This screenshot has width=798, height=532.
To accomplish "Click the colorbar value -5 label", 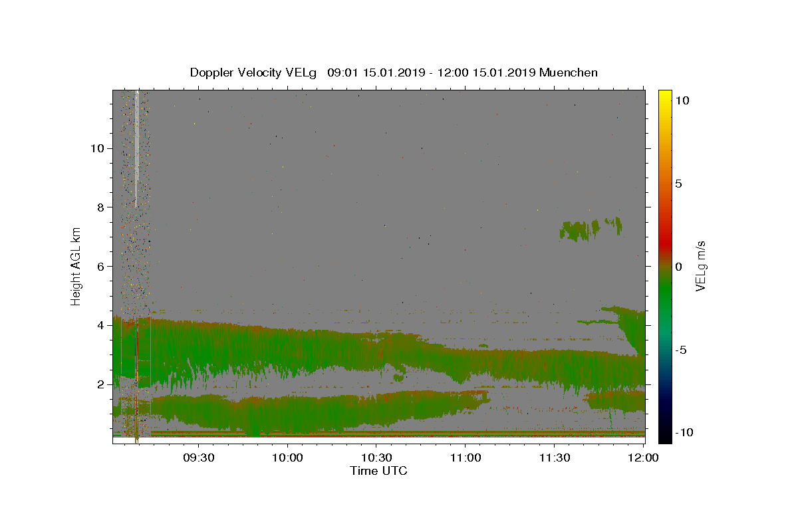I will (682, 350).
